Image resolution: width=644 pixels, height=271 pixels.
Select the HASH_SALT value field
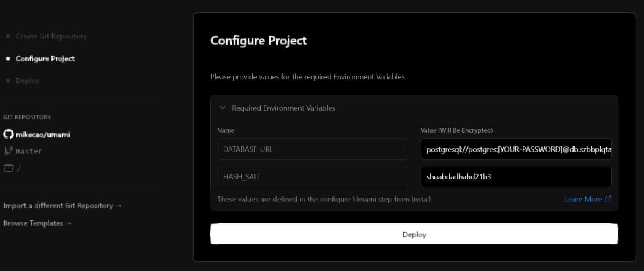516,176
